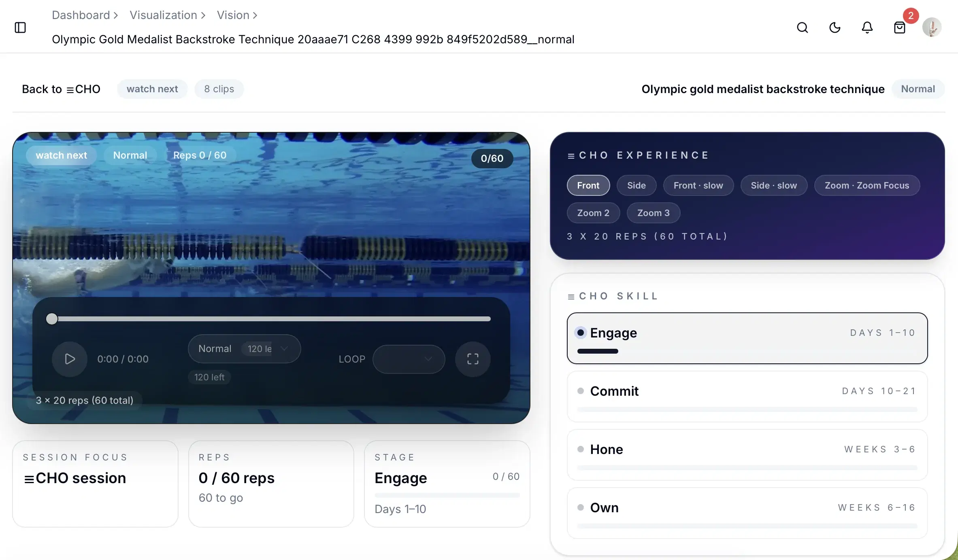The width and height of the screenshot is (958, 560).
Task: Select the Zoom 2 view tab
Action: (593, 213)
